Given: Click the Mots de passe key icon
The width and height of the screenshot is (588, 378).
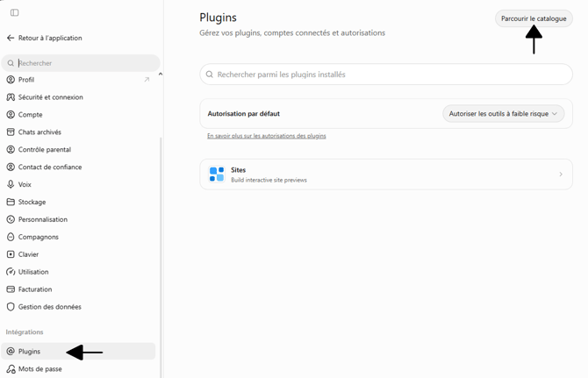Looking at the screenshot, I should click(11, 369).
